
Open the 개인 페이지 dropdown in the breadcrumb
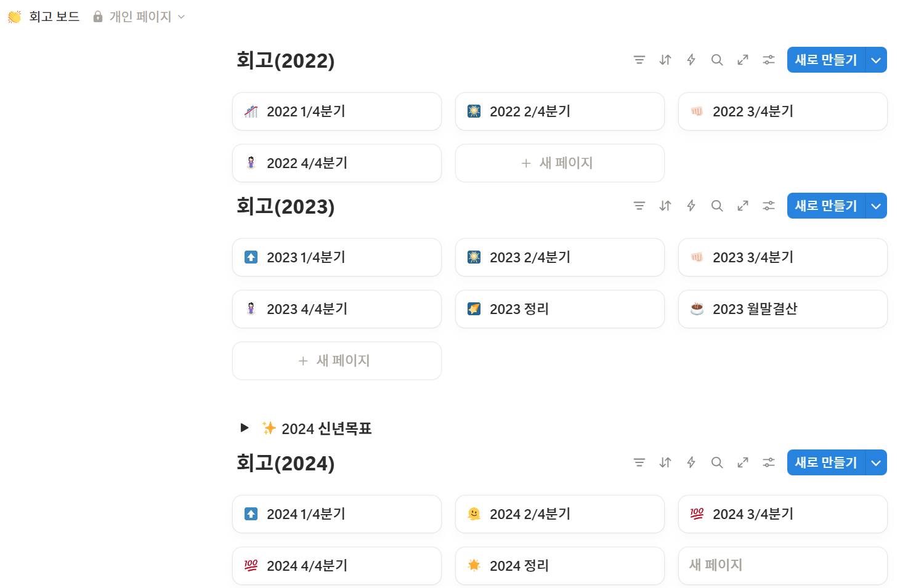click(181, 17)
